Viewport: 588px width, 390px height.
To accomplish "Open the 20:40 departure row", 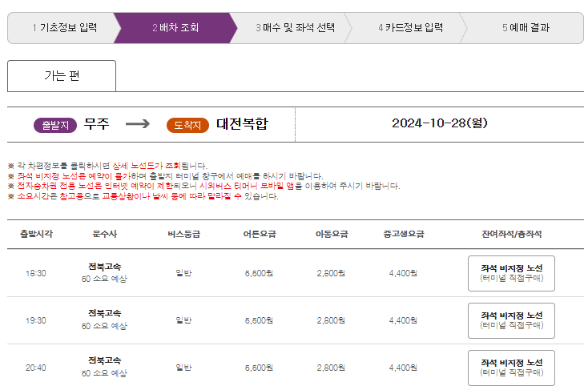I will pyautogui.click(x=296, y=368).
